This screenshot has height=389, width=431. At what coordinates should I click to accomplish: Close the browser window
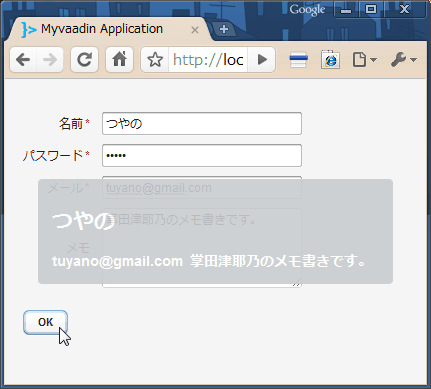pyautogui.click(x=405, y=9)
